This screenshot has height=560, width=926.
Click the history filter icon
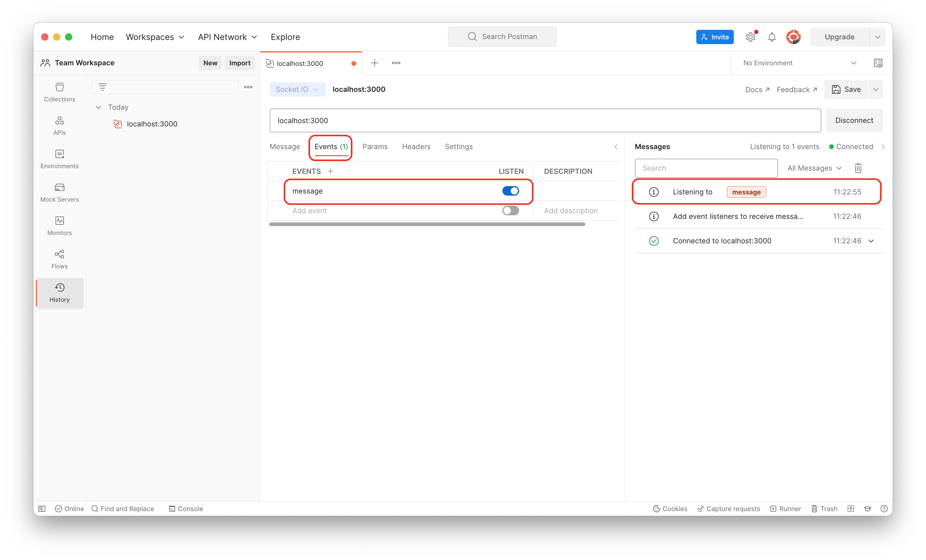point(103,87)
